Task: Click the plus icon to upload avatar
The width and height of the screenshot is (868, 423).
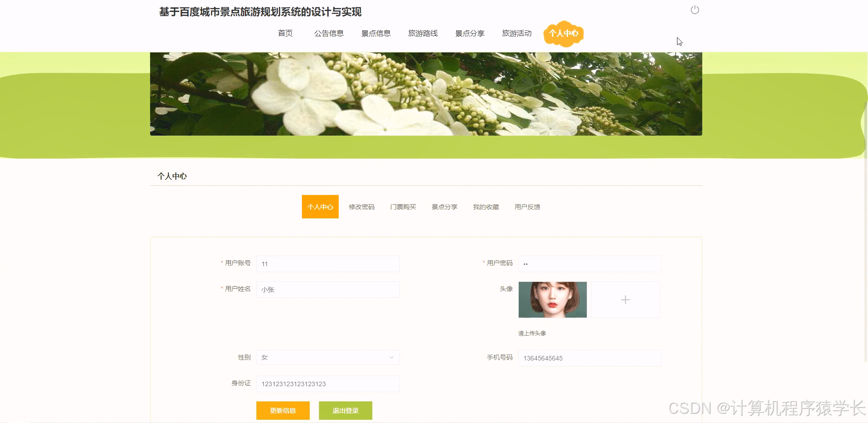Action: coord(625,300)
